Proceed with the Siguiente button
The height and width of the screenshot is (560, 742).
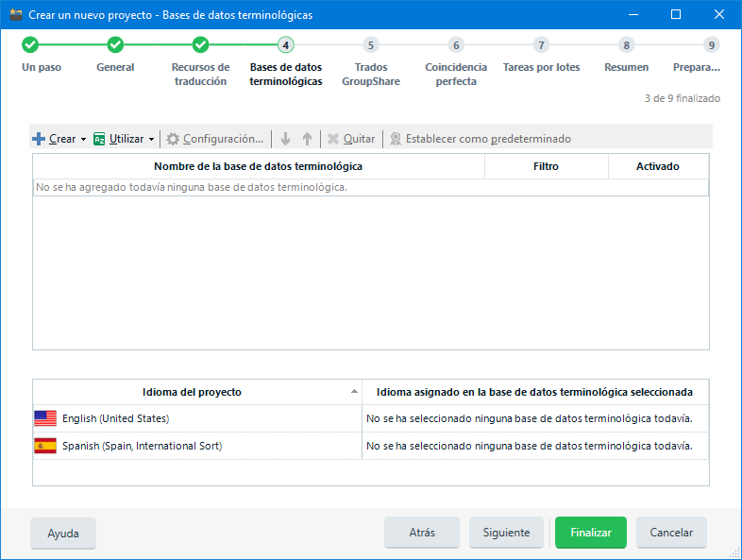click(x=506, y=533)
